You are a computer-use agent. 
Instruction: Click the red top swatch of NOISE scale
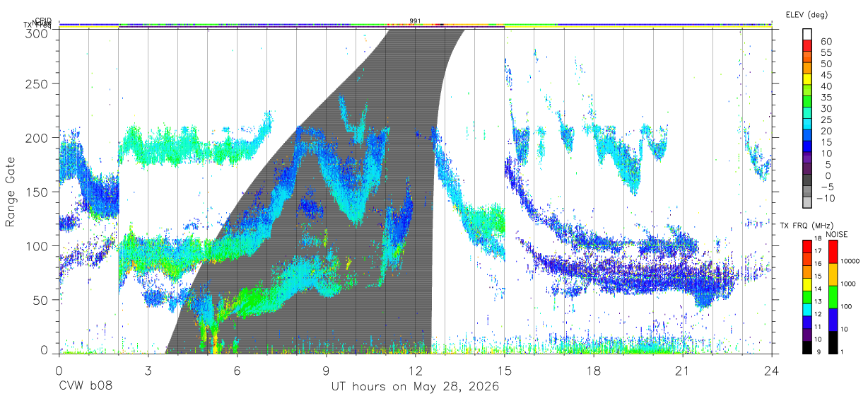coord(833,252)
